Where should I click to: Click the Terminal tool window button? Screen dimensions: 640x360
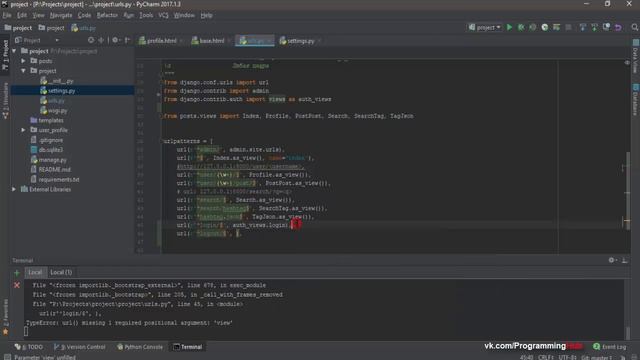[x=188, y=347]
